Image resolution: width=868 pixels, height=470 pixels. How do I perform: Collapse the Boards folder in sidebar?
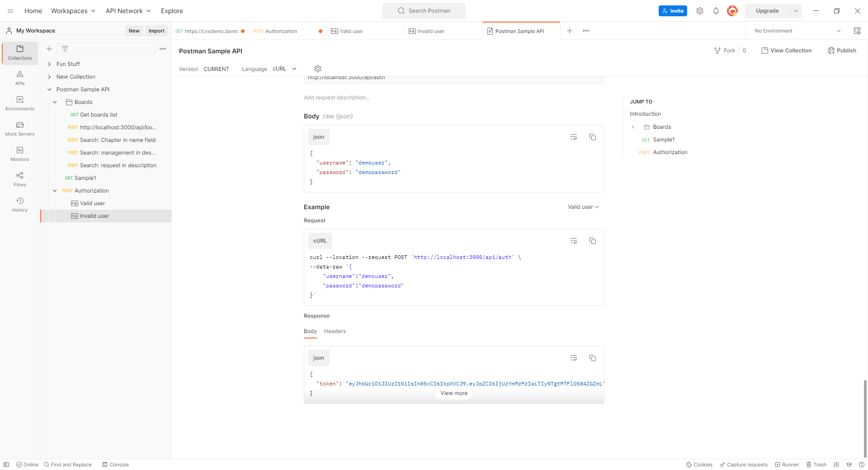coord(55,102)
